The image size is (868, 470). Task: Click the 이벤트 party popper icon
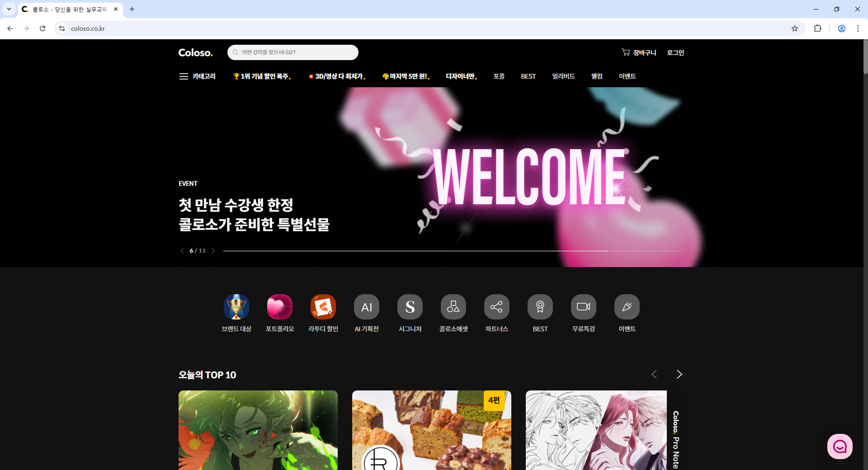pyautogui.click(x=627, y=307)
